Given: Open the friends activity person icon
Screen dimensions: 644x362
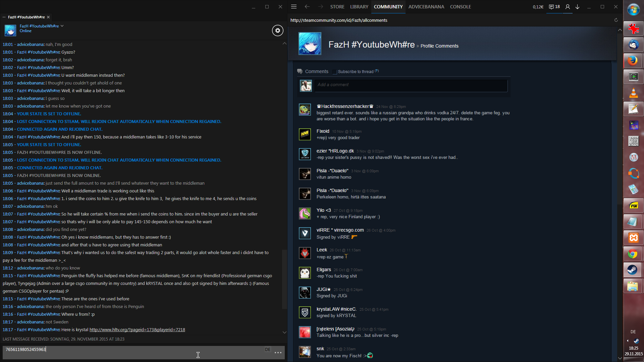Looking at the screenshot, I should coord(568,7).
